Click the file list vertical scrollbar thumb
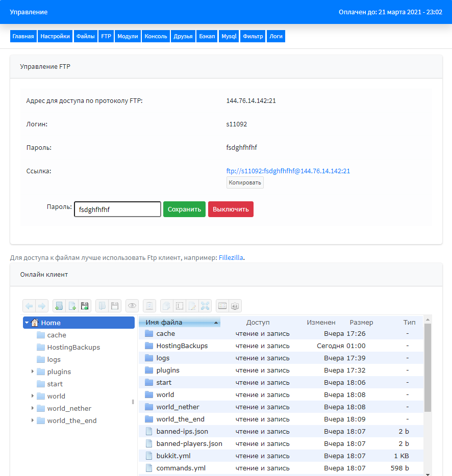The width and height of the screenshot is (452, 476). [428, 367]
